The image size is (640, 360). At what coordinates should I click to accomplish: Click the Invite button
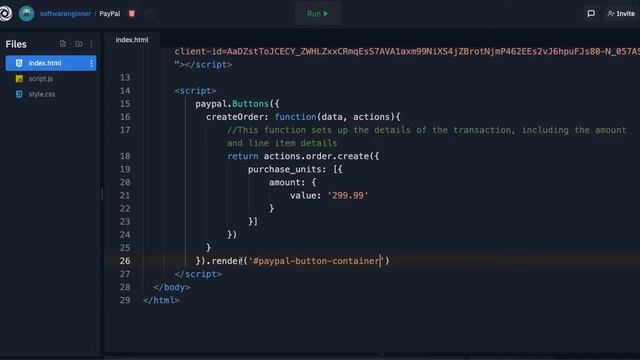[x=621, y=13]
